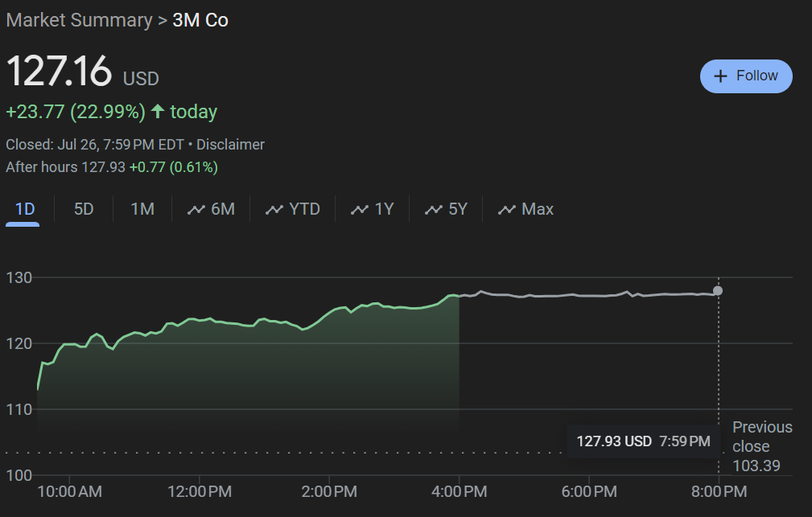Switch to the Max range tab
The width and height of the screenshot is (812, 517).
click(526, 209)
